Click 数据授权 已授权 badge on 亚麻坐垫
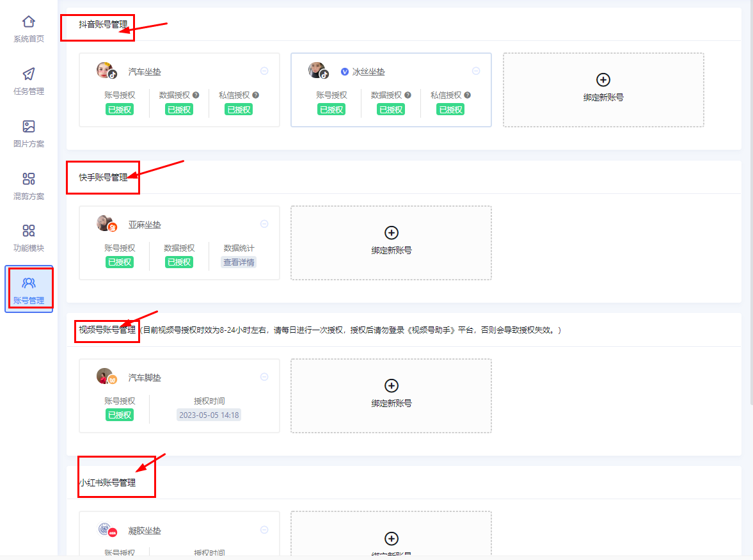 (x=179, y=262)
